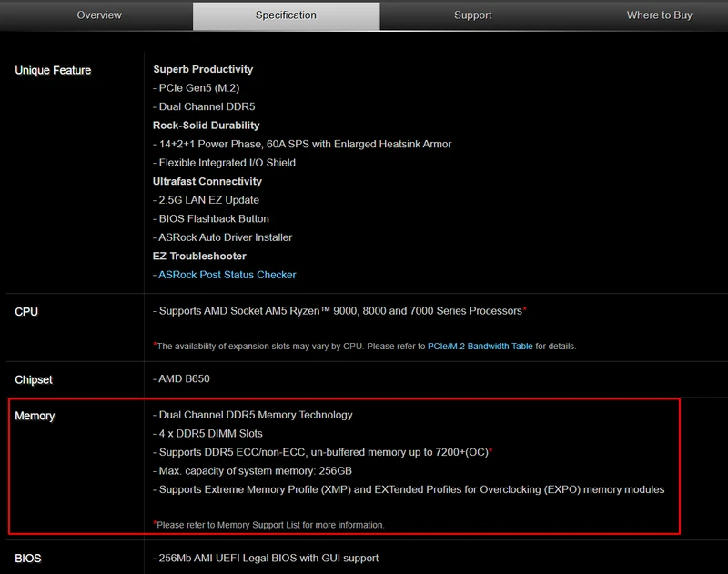Viewport: 728px width, 574px height.
Task: Select the Specification tab
Action: pyautogui.click(x=286, y=15)
